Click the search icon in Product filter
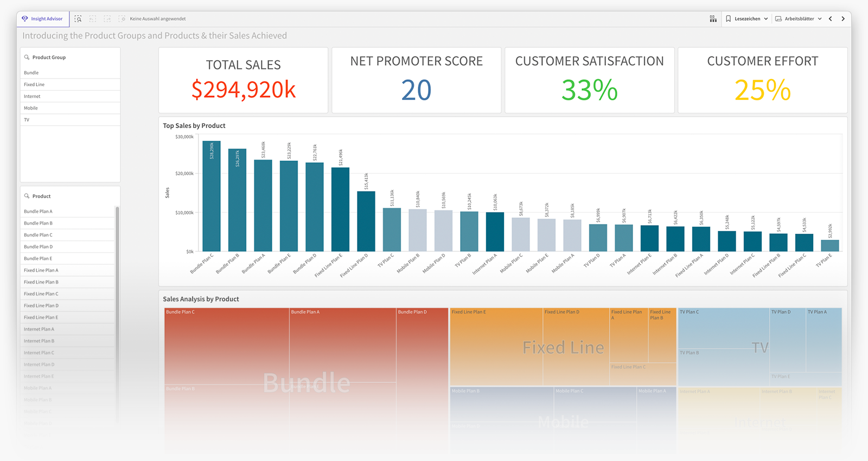 [x=27, y=196]
